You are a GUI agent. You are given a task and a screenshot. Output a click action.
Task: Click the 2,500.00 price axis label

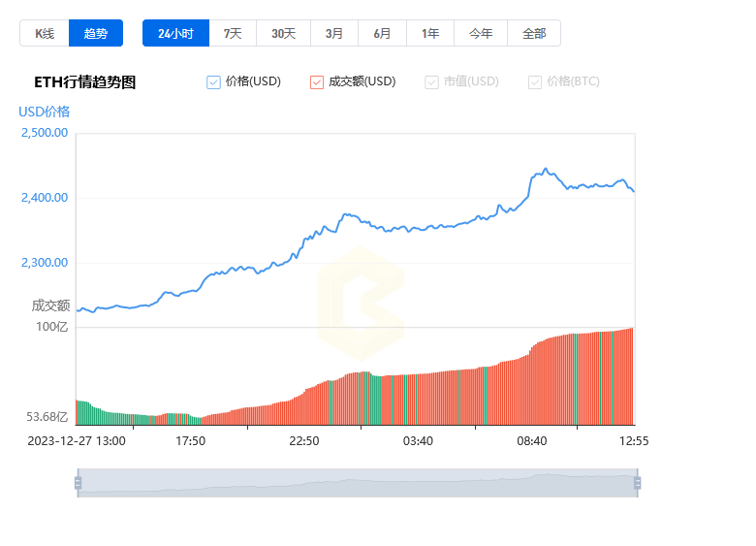(45, 133)
